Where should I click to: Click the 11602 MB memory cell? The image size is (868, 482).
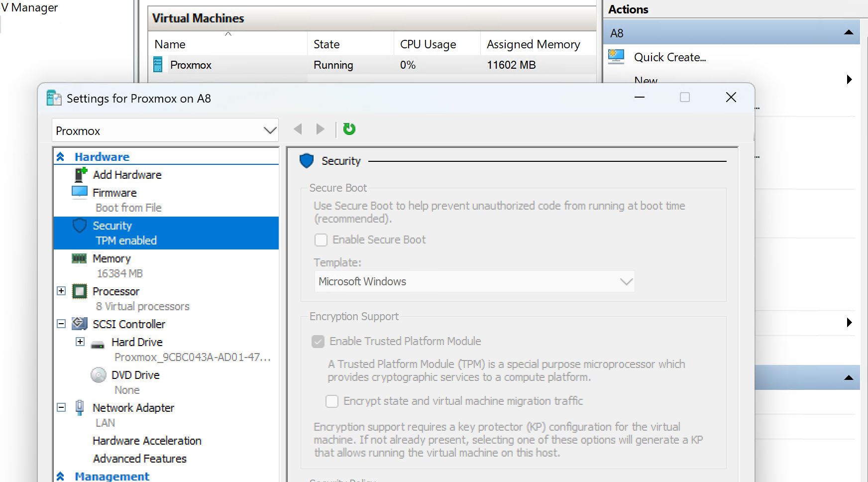pyautogui.click(x=511, y=65)
